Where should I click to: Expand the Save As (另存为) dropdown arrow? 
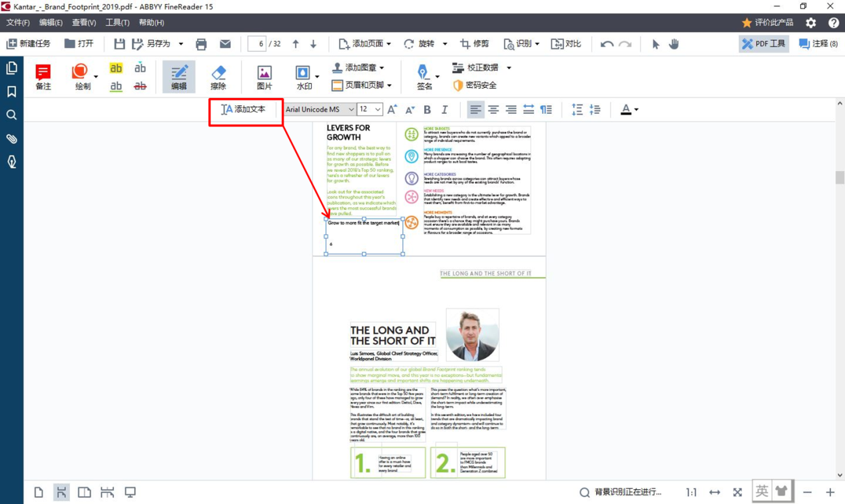[180, 44]
